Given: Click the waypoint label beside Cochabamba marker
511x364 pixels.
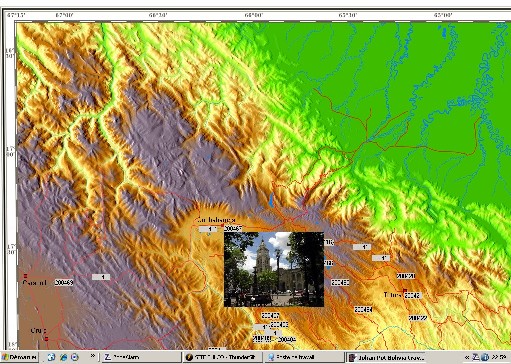Looking at the screenshot, I should 233,229.
